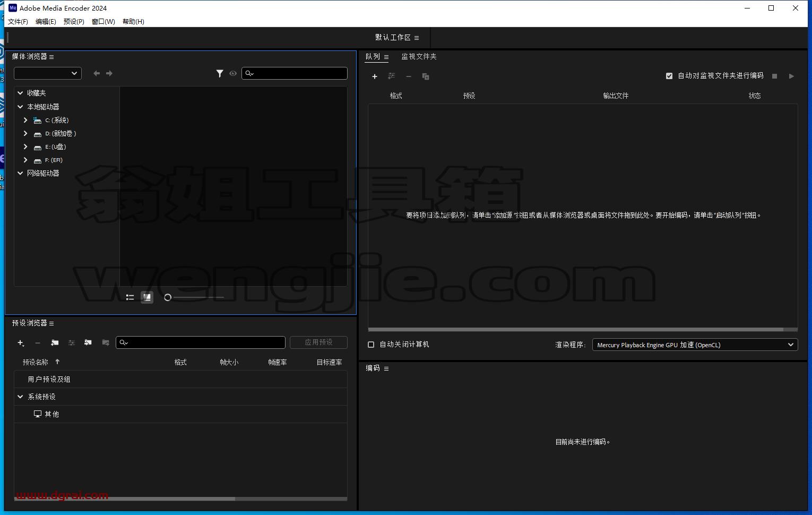
Task: Click the Add Source plus icon in queue
Action: click(x=375, y=76)
